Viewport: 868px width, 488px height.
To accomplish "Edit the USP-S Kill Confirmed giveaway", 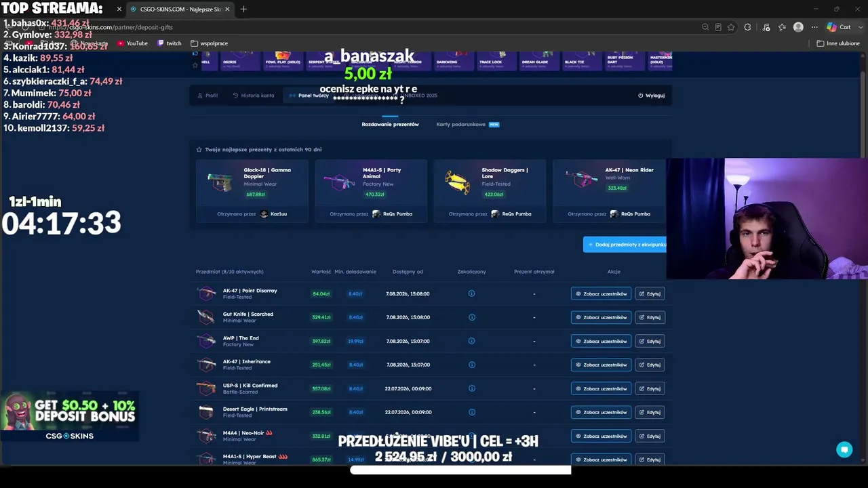I will [650, 388].
